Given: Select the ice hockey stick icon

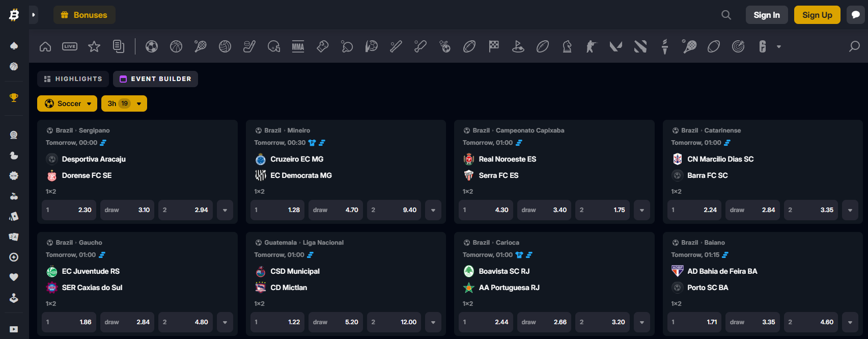Looking at the screenshot, I should [x=249, y=46].
